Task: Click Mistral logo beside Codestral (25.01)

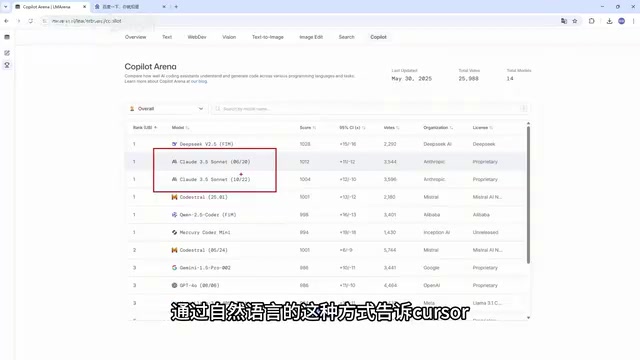Action: 174,197
